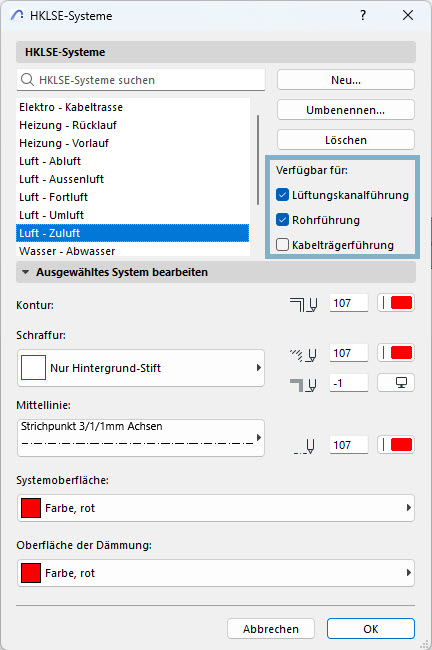Click the question mark help icon
The height and width of the screenshot is (650, 432).
pos(363,16)
